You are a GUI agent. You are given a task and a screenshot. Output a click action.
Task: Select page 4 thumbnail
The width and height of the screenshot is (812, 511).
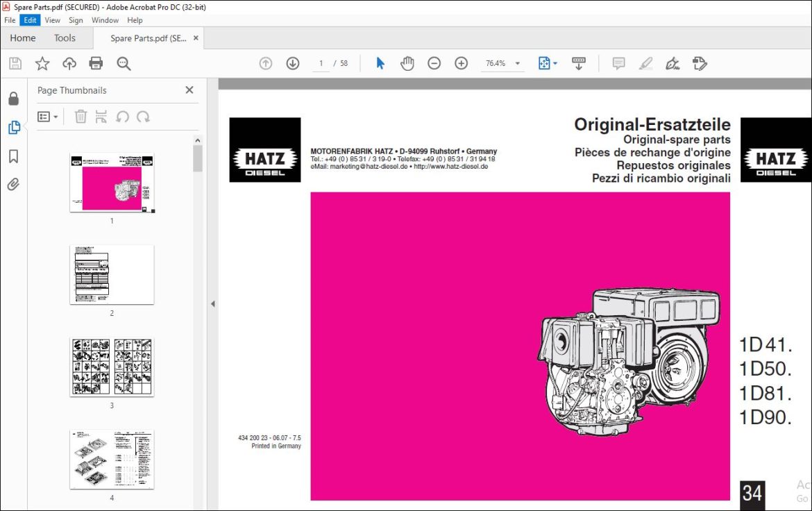pos(112,459)
